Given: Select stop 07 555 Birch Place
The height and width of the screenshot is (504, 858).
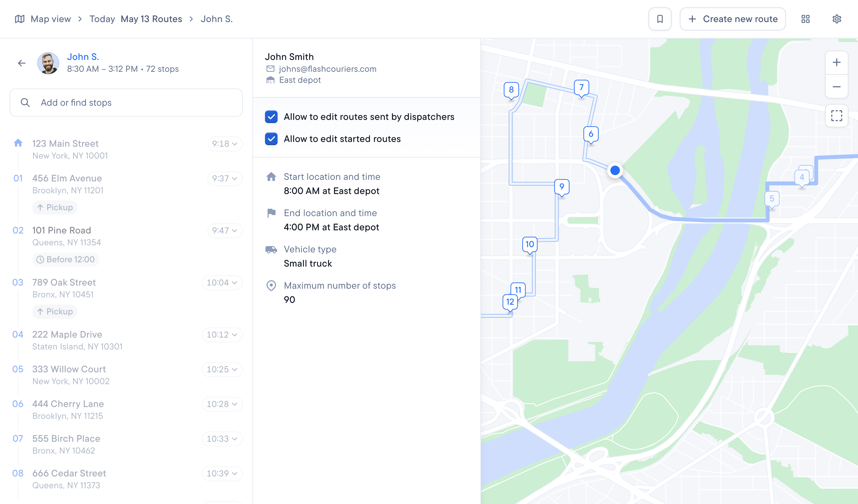Looking at the screenshot, I should (127, 444).
